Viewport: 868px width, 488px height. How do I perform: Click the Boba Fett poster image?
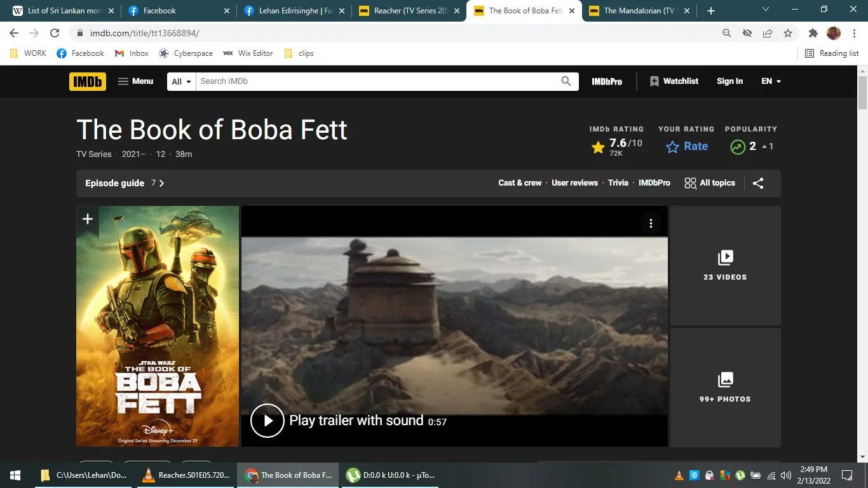[158, 326]
